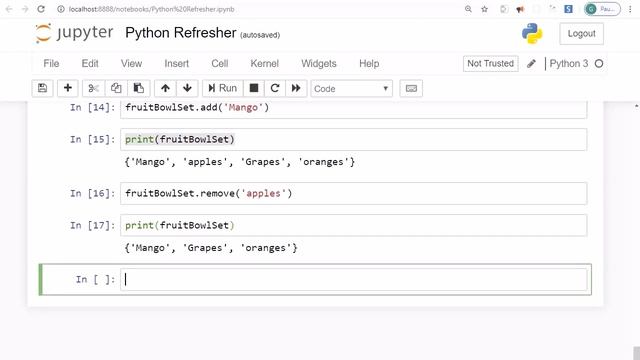This screenshot has width=640, height=360.
Task: Cut selected cells with the scissors icon
Action: tap(93, 88)
